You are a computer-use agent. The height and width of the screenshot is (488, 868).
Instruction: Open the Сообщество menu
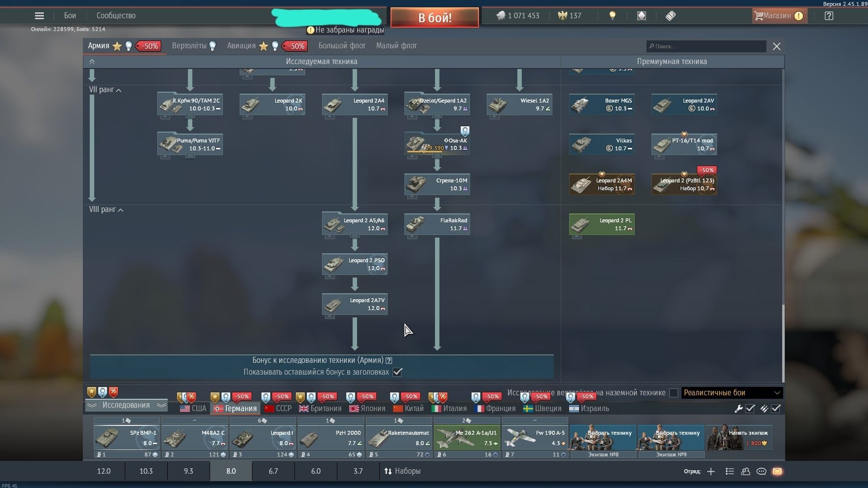pyautogui.click(x=116, y=16)
